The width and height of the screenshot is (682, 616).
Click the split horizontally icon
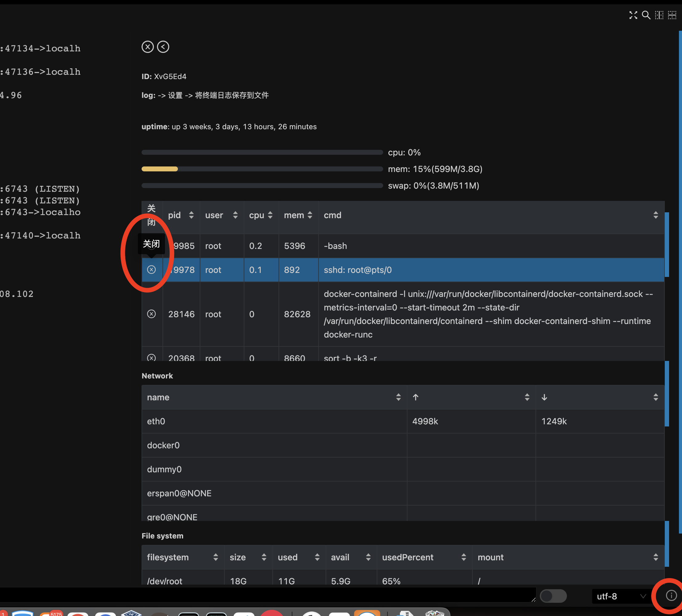pyautogui.click(x=672, y=15)
